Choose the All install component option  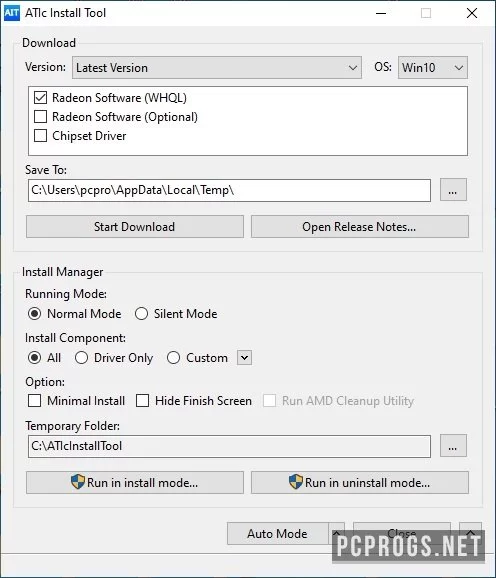(35, 358)
